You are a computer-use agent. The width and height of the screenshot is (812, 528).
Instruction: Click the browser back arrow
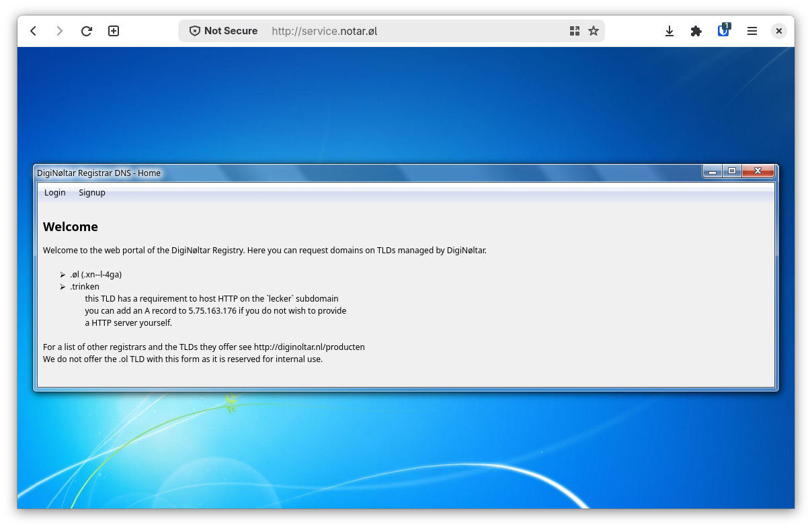(34, 31)
